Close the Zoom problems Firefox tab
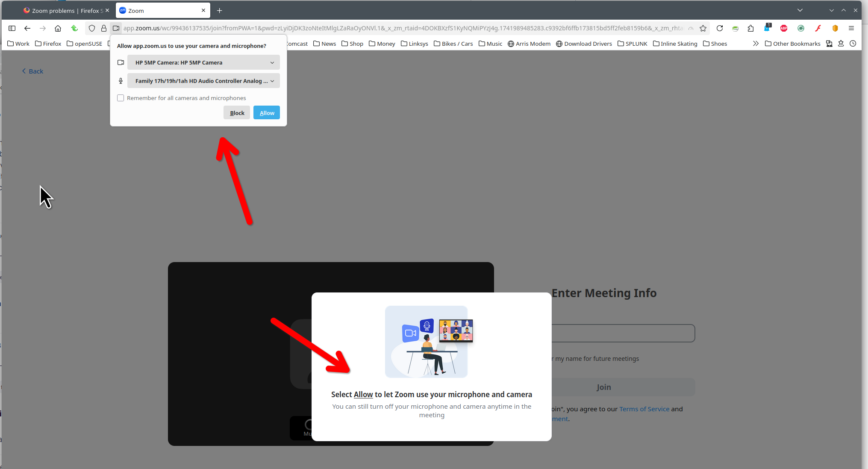 point(107,10)
